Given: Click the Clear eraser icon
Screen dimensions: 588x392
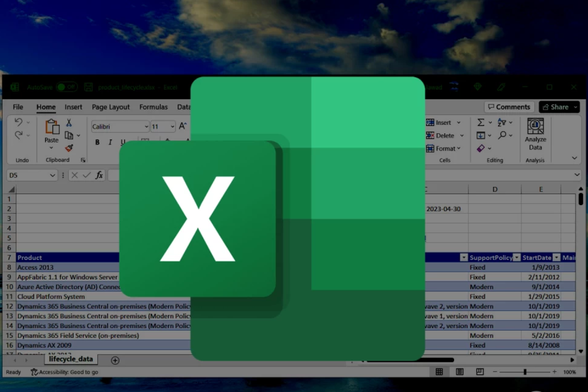Looking at the screenshot, I should 481,148.
